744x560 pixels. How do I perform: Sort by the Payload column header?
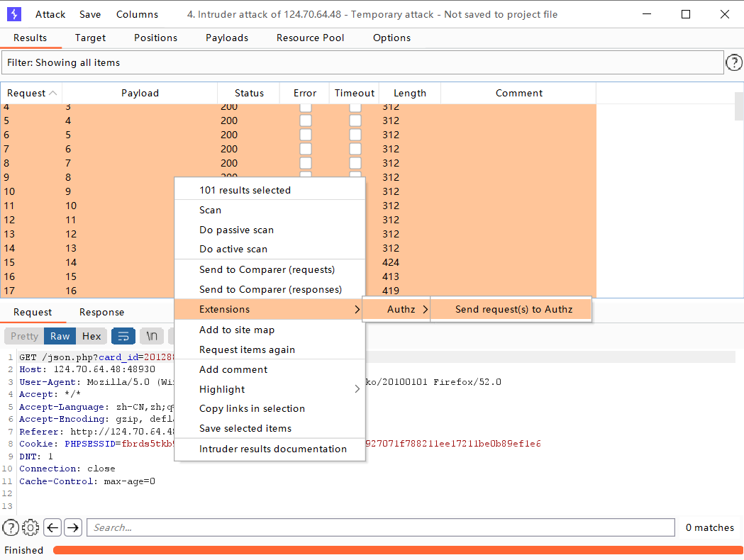(140, 93)
